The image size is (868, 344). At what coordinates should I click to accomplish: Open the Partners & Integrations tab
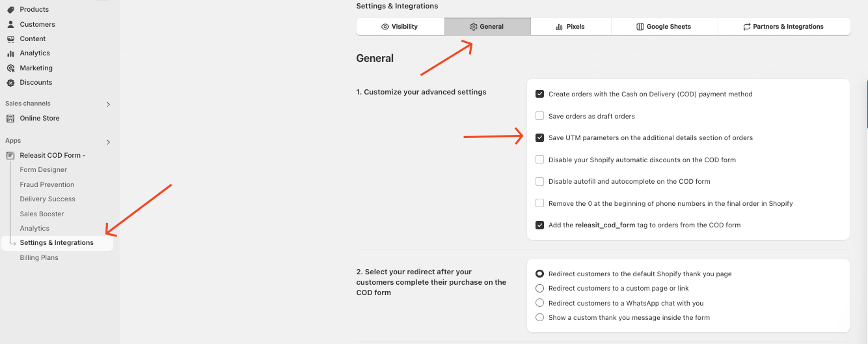(x=784, y=27)
